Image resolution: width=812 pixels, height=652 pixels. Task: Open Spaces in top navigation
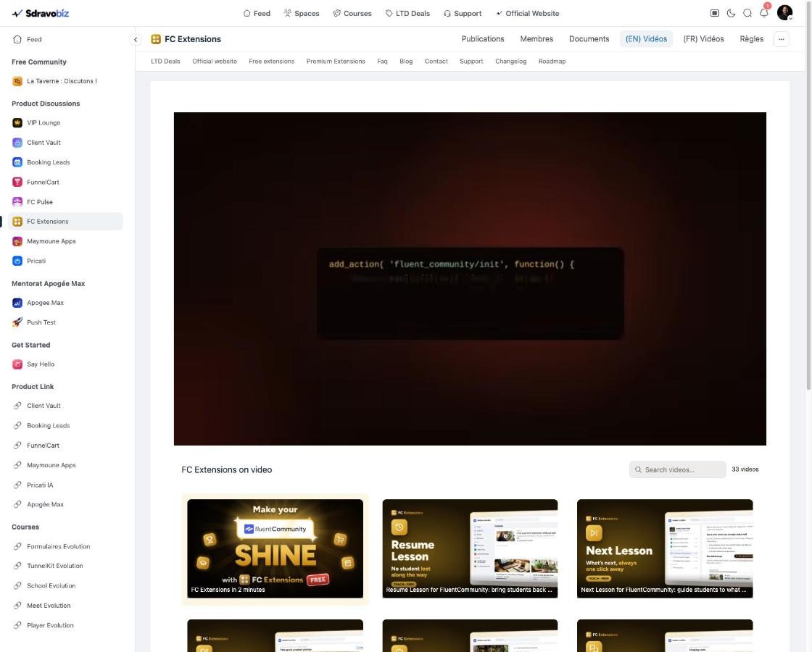302,14
